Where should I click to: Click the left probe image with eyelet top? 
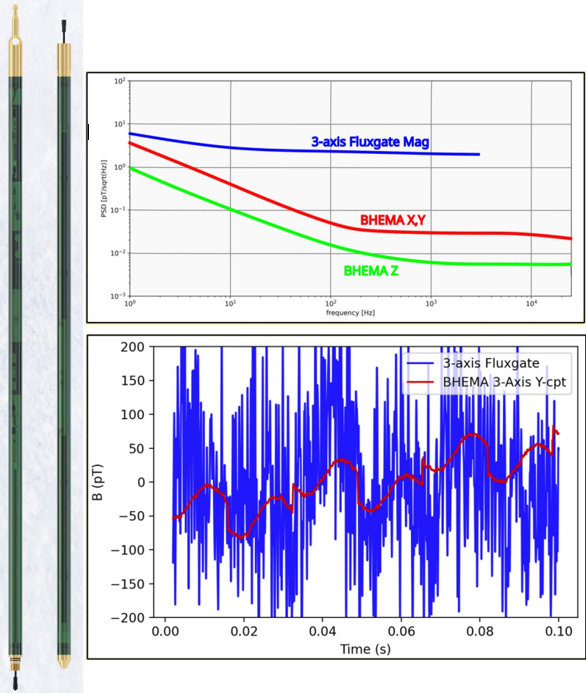coord(16,348)
